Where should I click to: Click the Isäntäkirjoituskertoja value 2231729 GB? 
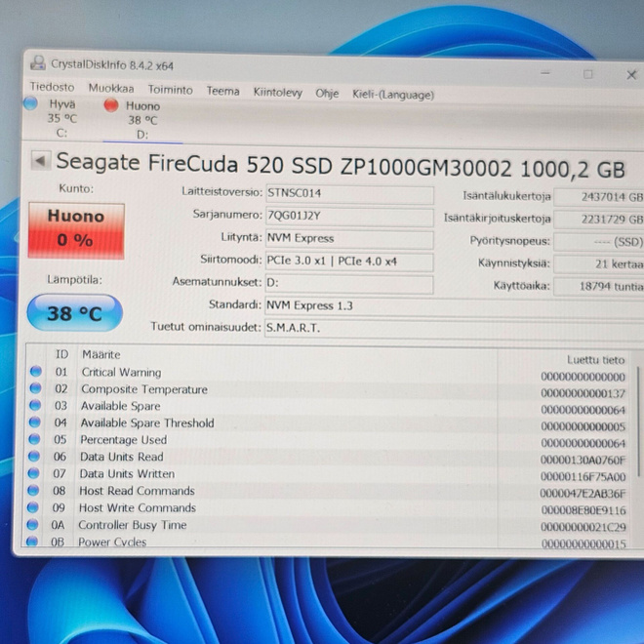point(599,220)
